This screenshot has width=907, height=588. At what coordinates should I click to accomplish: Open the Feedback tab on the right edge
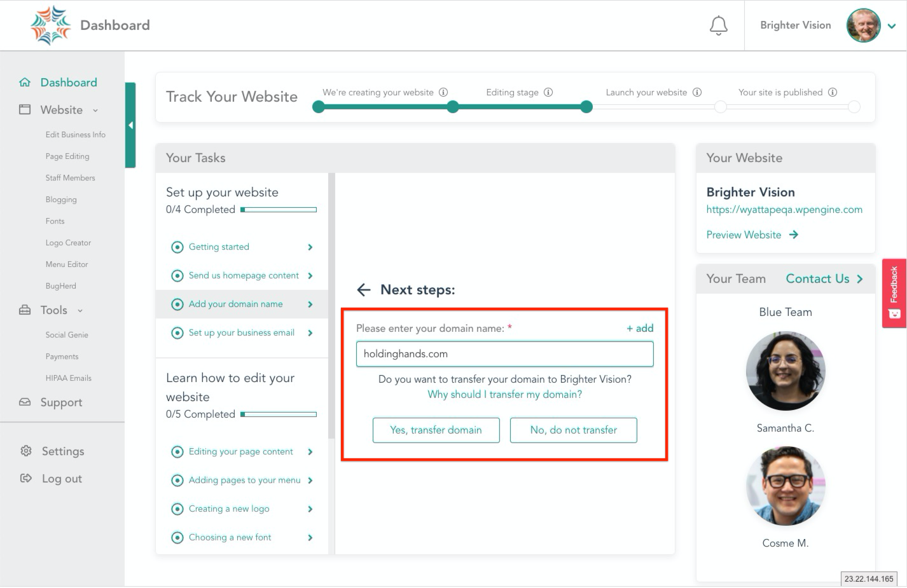(x=894, y=293)
